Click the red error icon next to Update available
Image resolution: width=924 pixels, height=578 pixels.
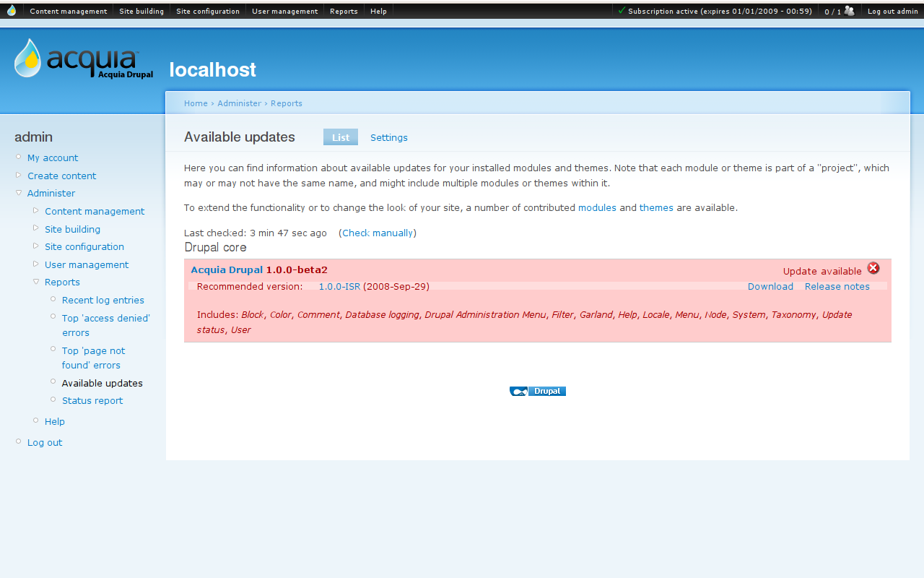coord(873,267)
